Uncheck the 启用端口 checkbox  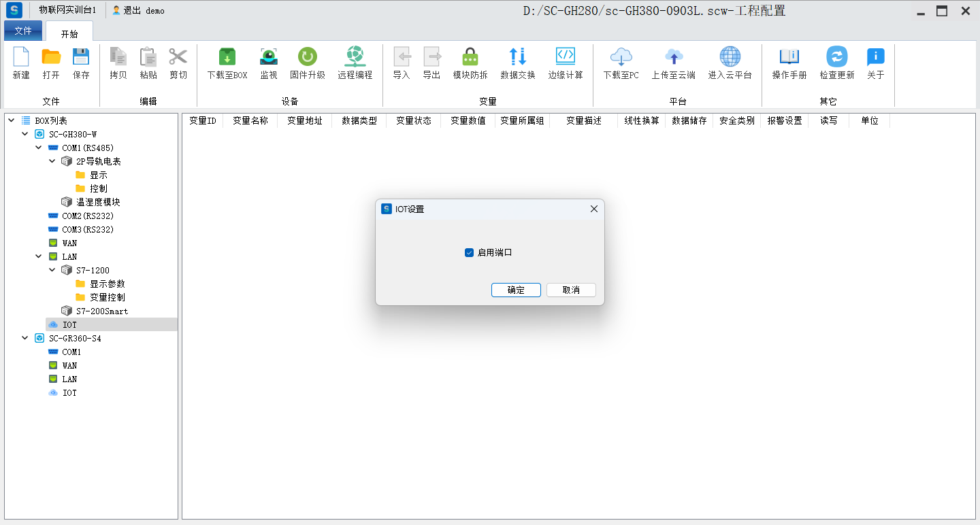coord(469,253)
